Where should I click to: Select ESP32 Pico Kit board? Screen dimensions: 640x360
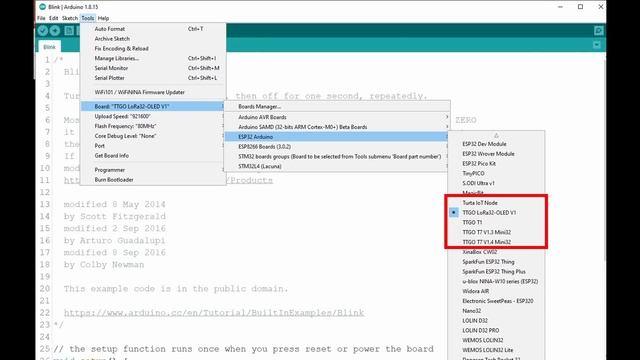[x=496, y=164]
